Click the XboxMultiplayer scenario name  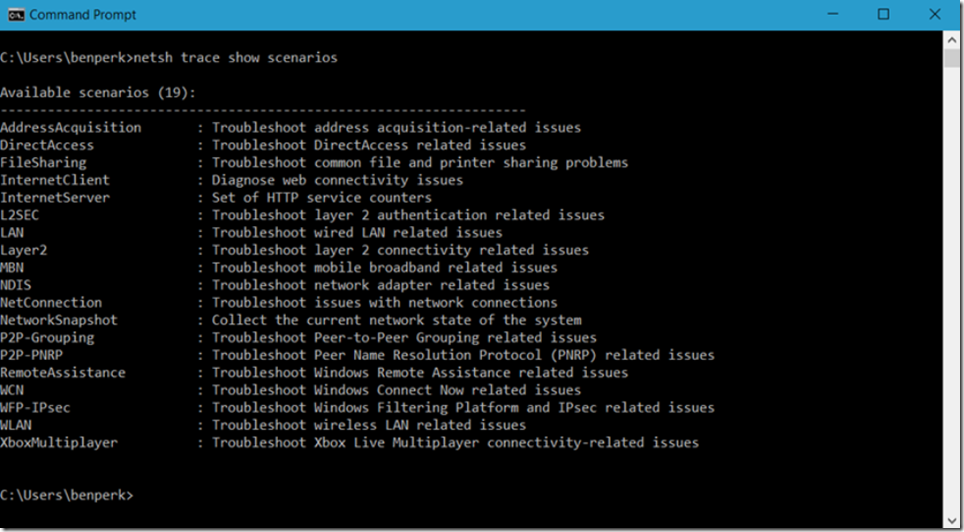tap(59, 442)
